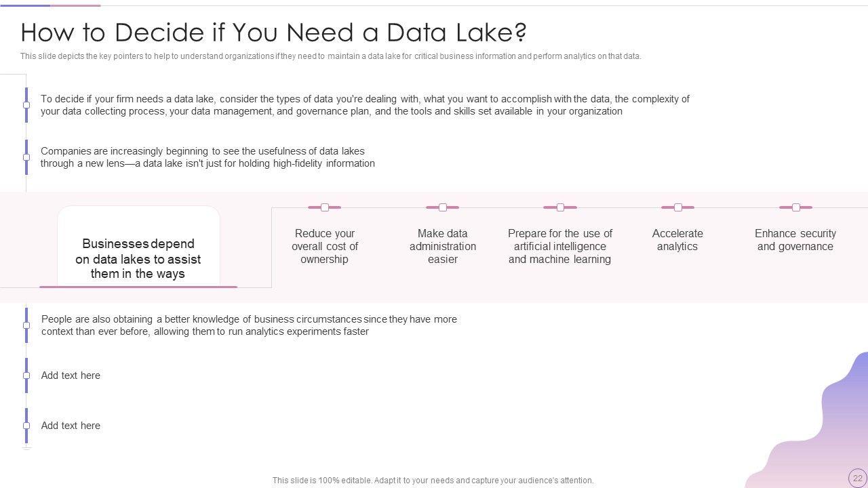
Task: Click the marker above Accelerate analytics
Action: coord(677,207)
